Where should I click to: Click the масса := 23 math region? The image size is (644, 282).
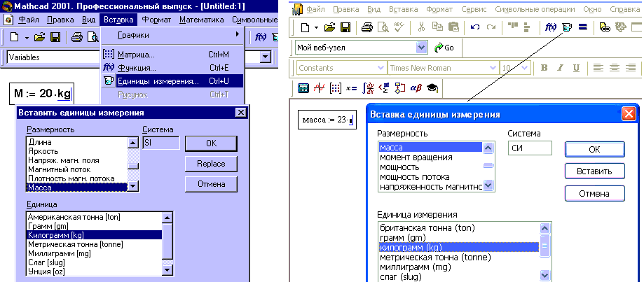click(327, 120)
